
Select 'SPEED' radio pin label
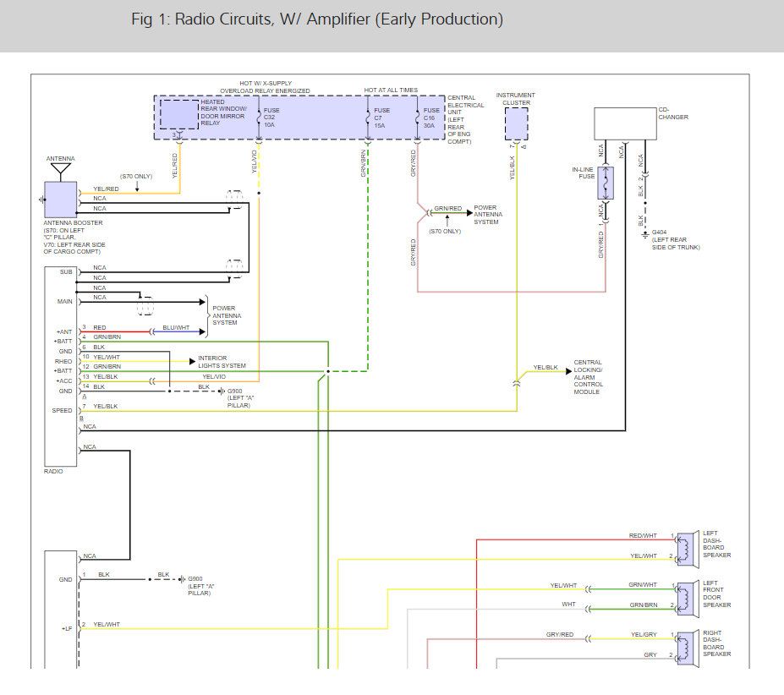62,411
